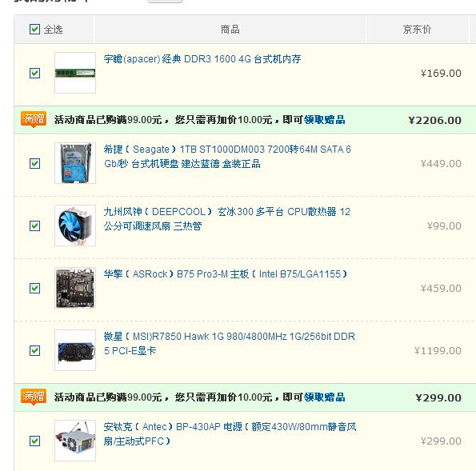Click the 满赠 badge in the ¥299.00 row
Image resolution: width=476 pixels, height=471 pixels.
coord(34,397)
